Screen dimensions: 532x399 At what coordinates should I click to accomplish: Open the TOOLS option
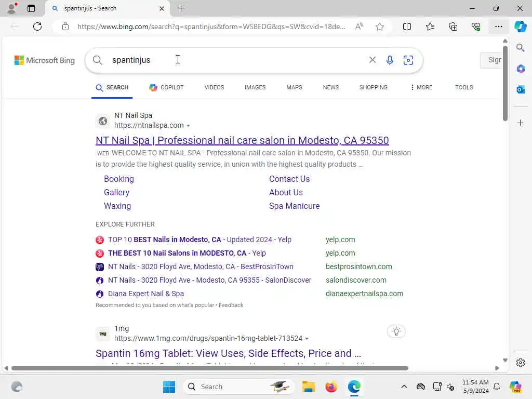point(464,87)
